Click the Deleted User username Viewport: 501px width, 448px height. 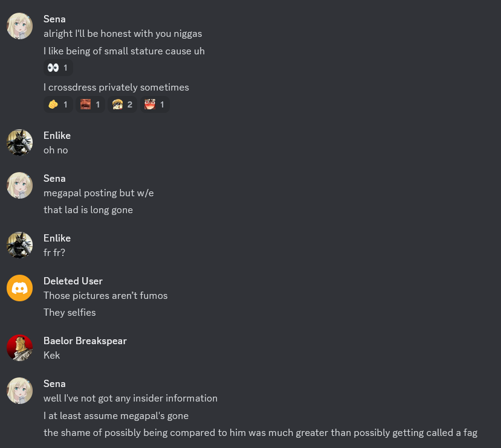[x=73, y=281]
